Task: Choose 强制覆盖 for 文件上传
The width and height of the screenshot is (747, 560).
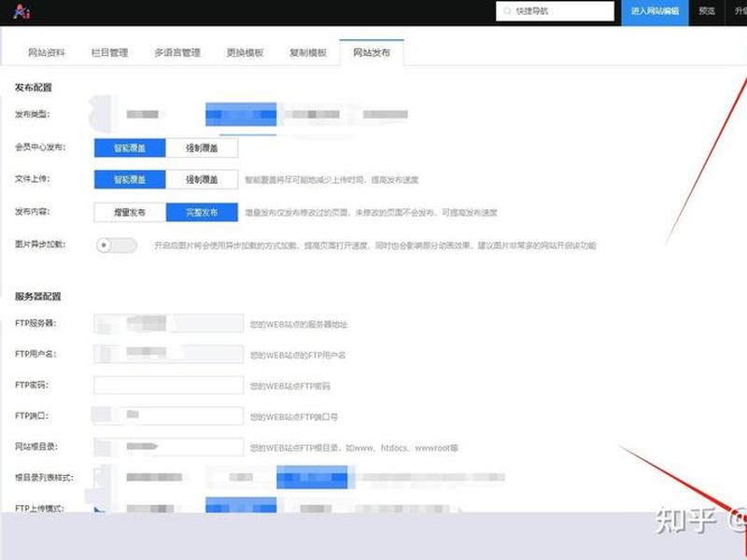Action: coord(202,179)
